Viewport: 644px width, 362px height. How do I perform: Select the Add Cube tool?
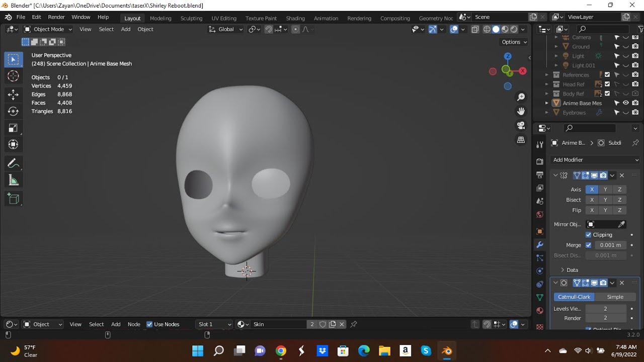(x=14, y=199)
